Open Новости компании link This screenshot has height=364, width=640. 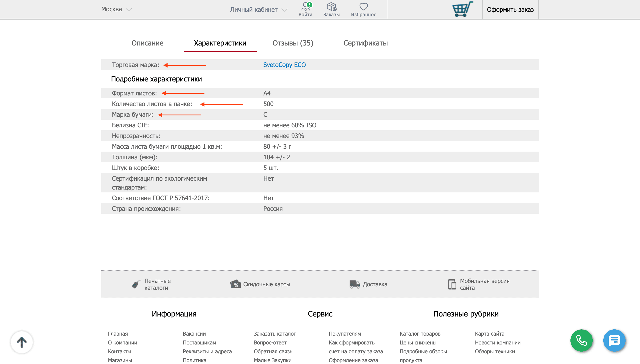498,342
